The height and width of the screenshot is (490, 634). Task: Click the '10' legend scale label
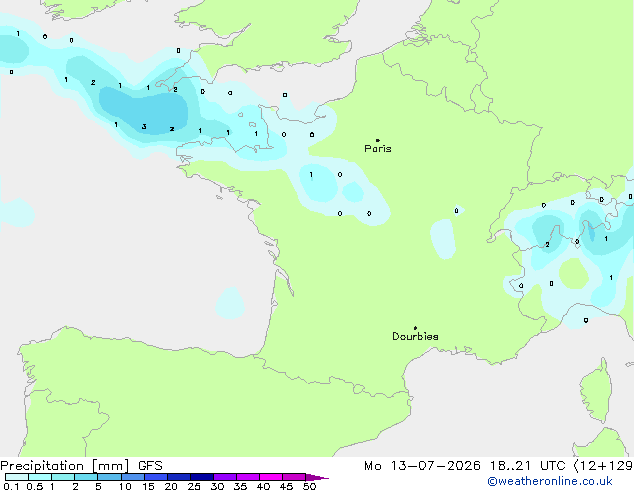point(125,486)
